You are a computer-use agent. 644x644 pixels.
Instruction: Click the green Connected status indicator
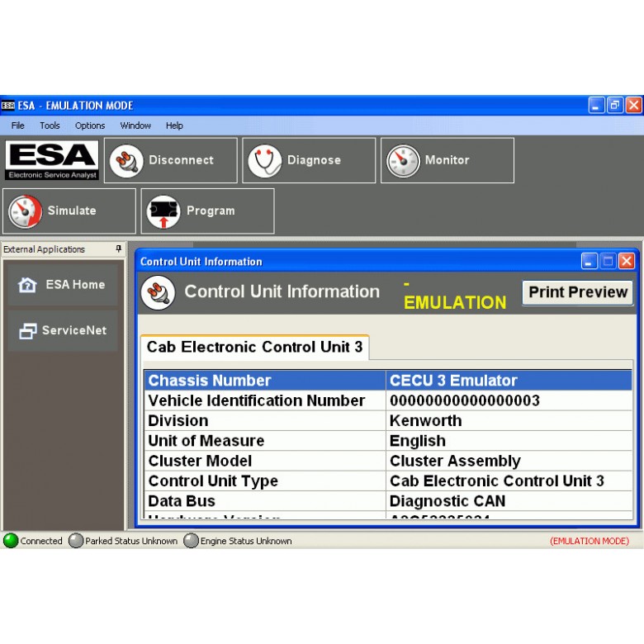11,541
